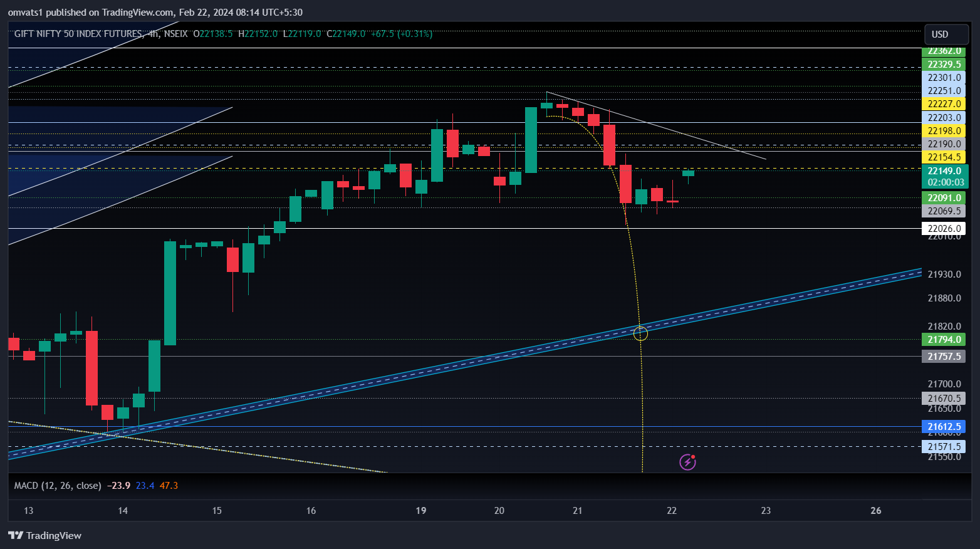This screenshot has width=980, height=549.
Task: Click date 20 on the time axis
Action: click(499, 511)
